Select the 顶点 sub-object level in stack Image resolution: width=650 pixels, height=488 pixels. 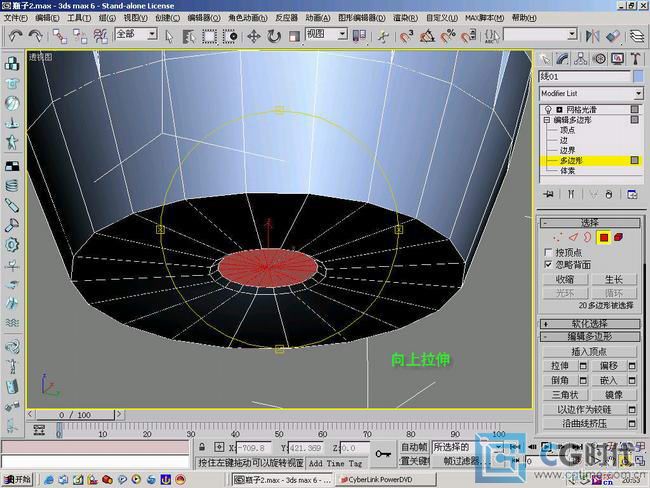click(567, 130)
